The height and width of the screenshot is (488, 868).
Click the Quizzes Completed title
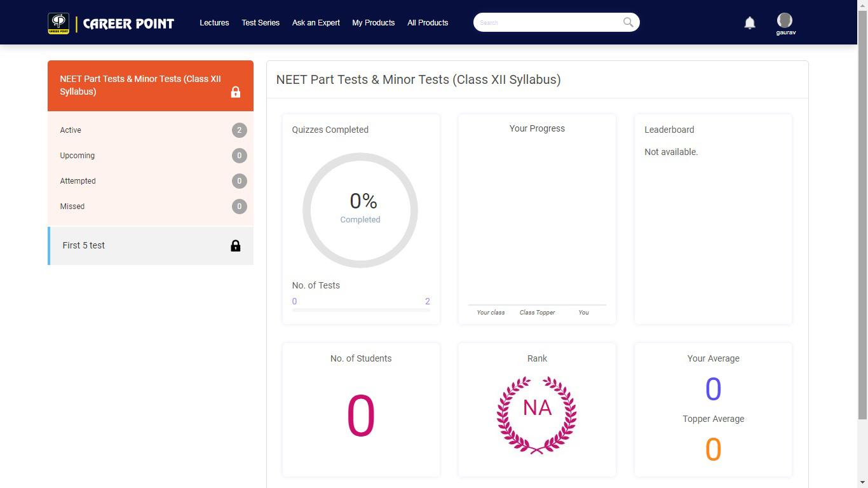(330, 130)
